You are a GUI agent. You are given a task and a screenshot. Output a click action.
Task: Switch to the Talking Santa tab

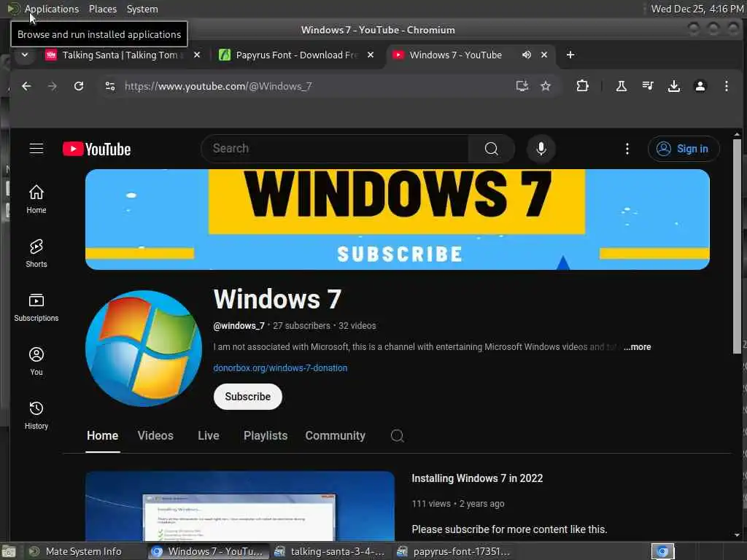click(119, 55)
